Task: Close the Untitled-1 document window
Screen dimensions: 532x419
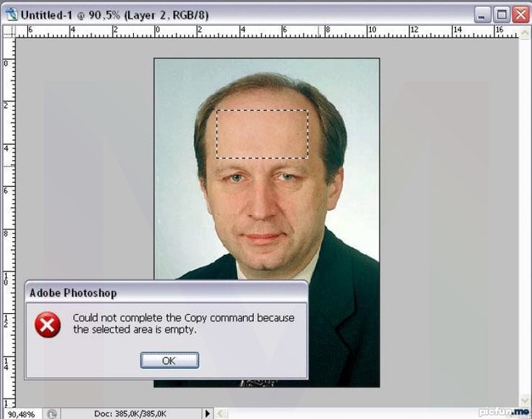Action: tap(520, 15)
